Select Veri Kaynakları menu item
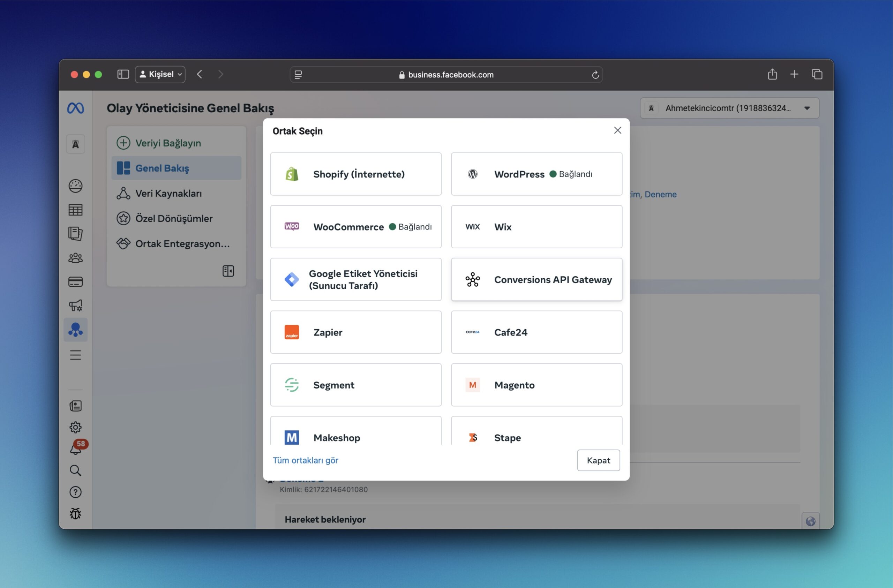Screen dimensions: 893x588 click(168, 193)
